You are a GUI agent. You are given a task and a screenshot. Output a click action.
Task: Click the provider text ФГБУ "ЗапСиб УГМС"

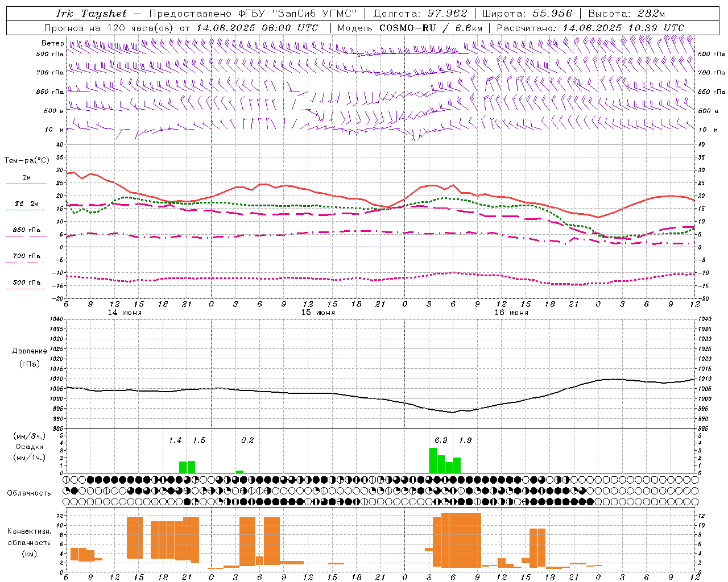point(298,14)
